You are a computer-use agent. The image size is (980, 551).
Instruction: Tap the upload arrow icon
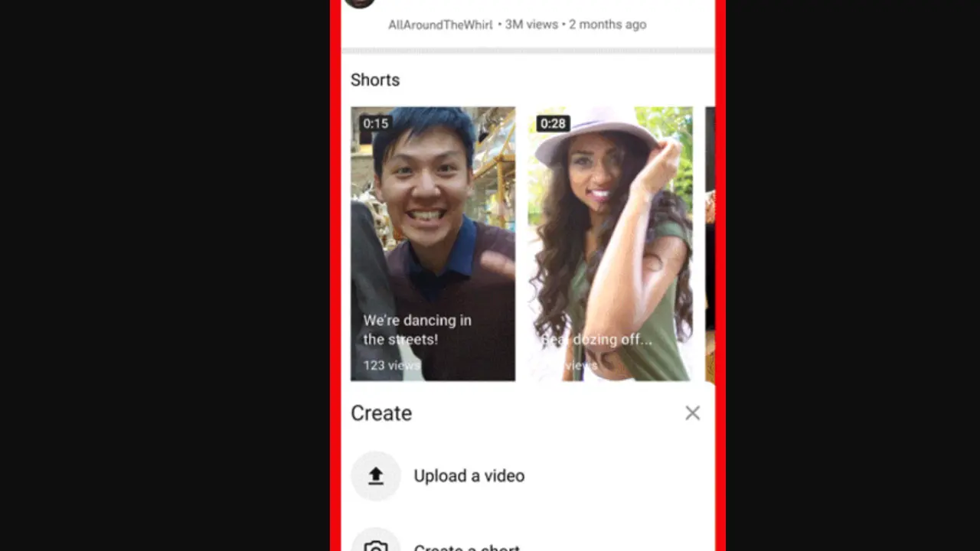click(x=375, y=476)
